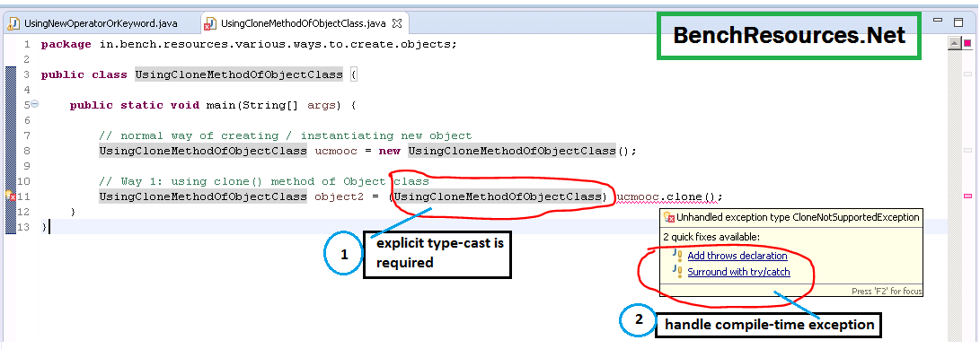Click the Add throws declaration fix icon

click(x=677, y=256)
